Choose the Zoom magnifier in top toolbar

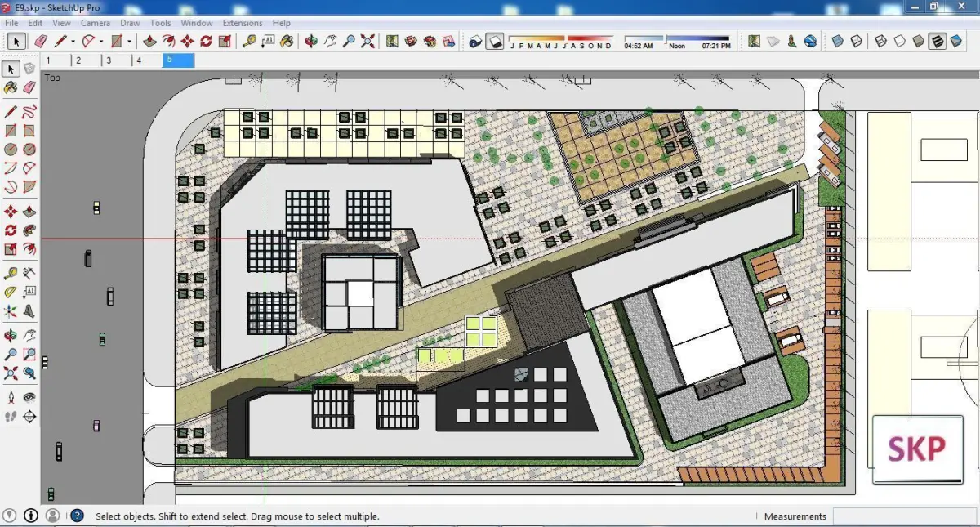(x=349, y=41)
